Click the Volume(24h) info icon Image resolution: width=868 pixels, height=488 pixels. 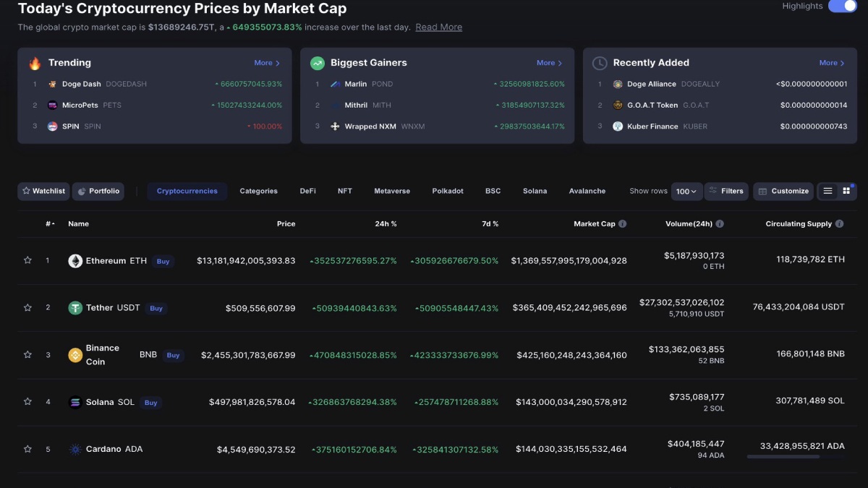tap(718, 223)
